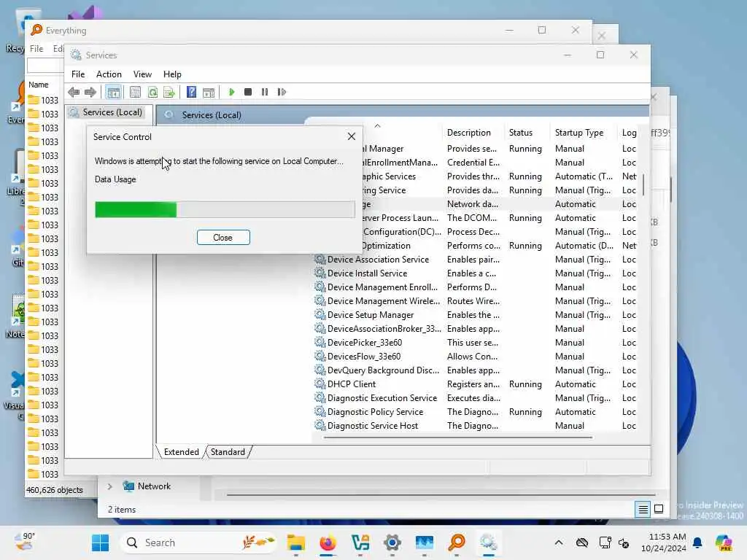The width and height of the screenshot is (747, 560).
Task: Click the Diagnostic Policy Service icon
Action: [320, 411]
